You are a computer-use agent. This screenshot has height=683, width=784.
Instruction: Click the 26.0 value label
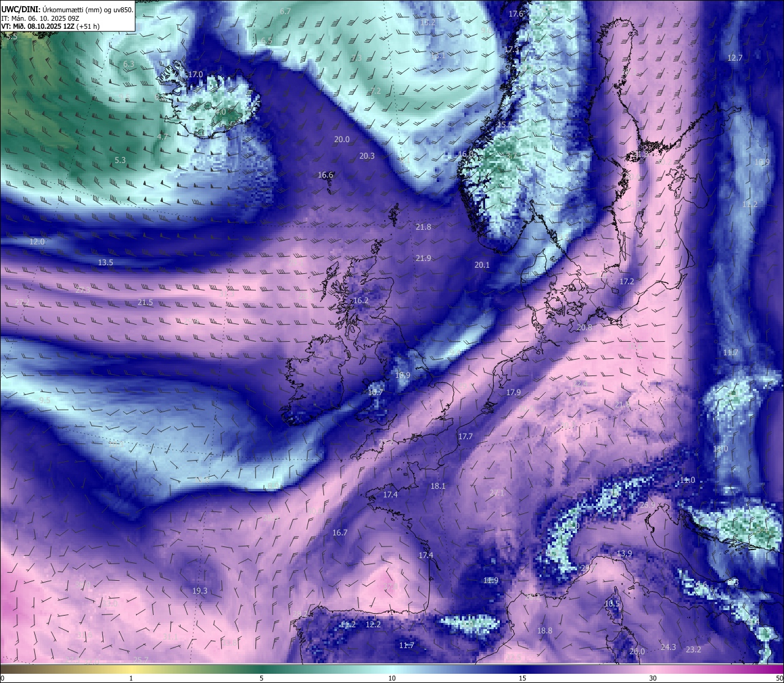click(637, 651)
